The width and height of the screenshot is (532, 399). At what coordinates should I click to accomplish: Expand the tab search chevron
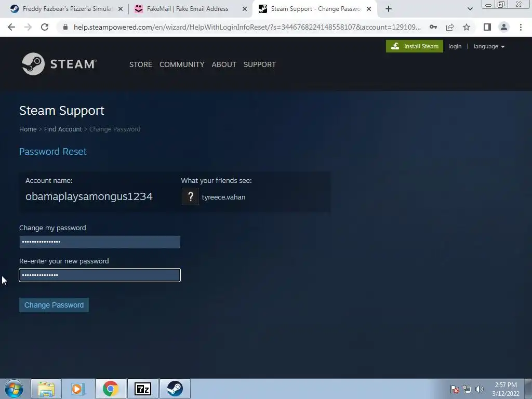[x=470, y=9]
